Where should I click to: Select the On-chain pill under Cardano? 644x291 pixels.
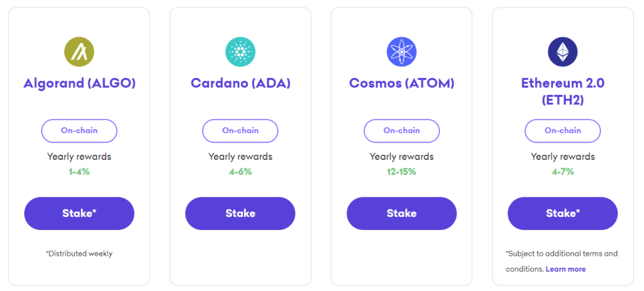(240, 131)
